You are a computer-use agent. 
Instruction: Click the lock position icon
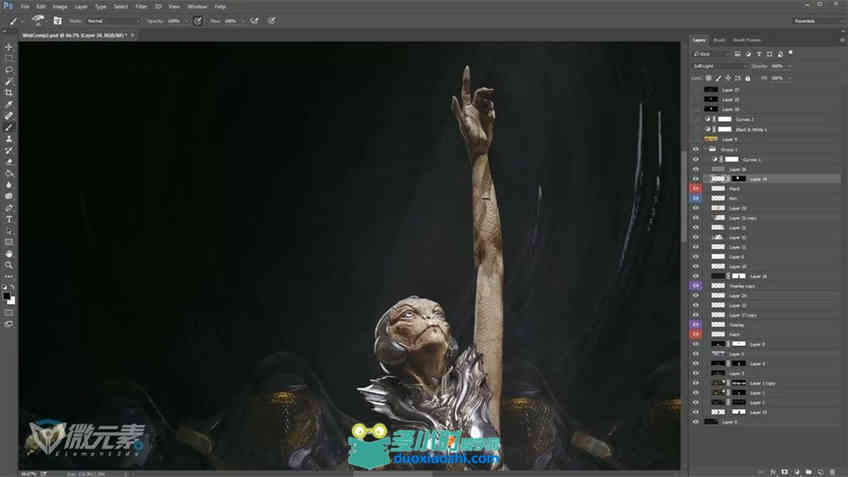click(728, 78)
